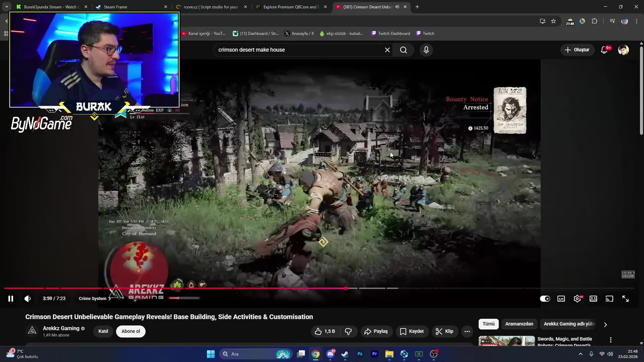Image resolution: width=644 pixels, height=362 pixels.
Task: Open the weather widget '7°C Çok bulutlu'
Action: [x=23, y=354]
